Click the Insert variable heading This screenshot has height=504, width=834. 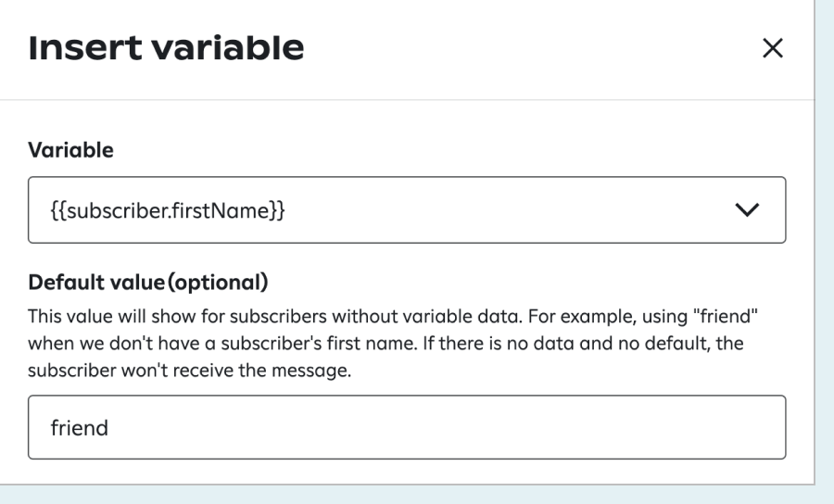pyautogui.click(x=166, y=48)
